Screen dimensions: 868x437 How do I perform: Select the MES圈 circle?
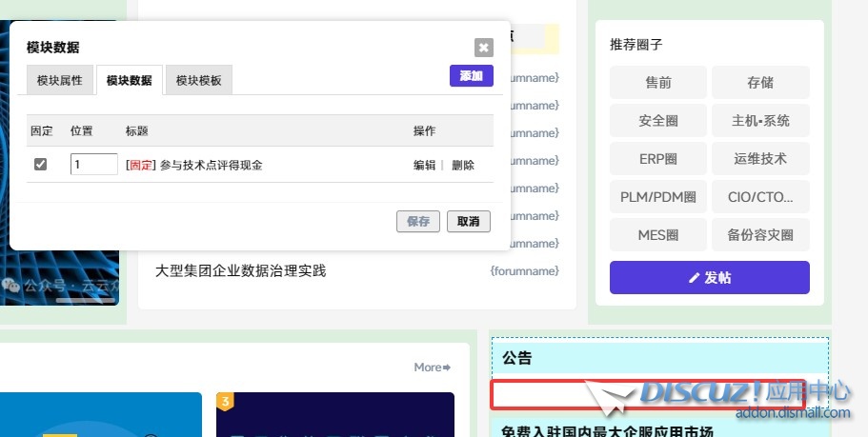pos(658,235)
